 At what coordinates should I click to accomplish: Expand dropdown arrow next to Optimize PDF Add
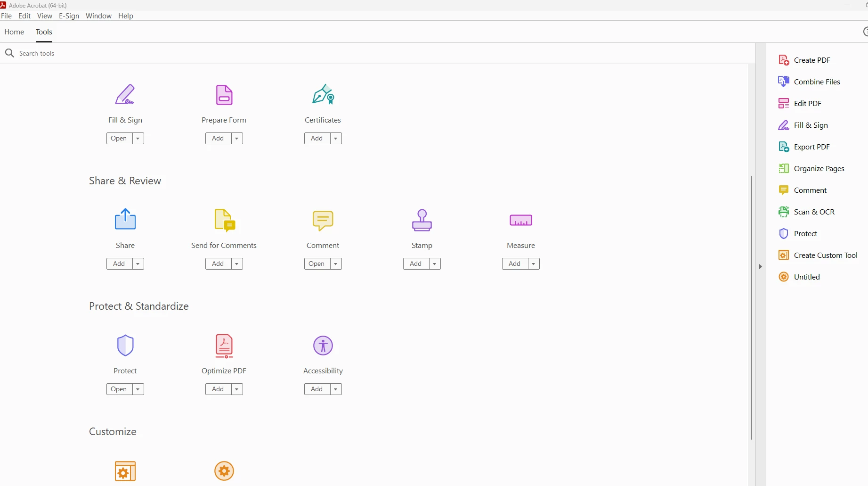point(236,389)
